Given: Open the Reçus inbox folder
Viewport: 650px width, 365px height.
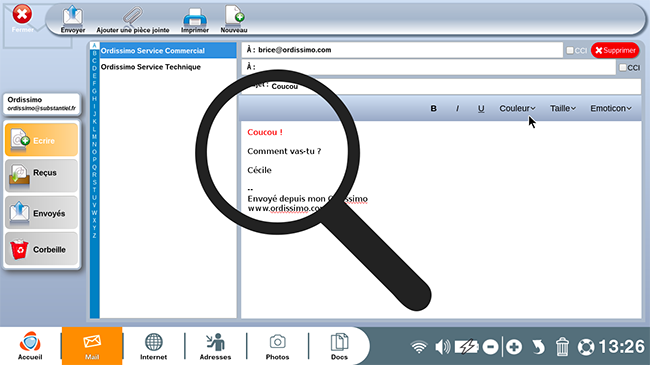Looking at the screenshot, I should pos(41,175).
